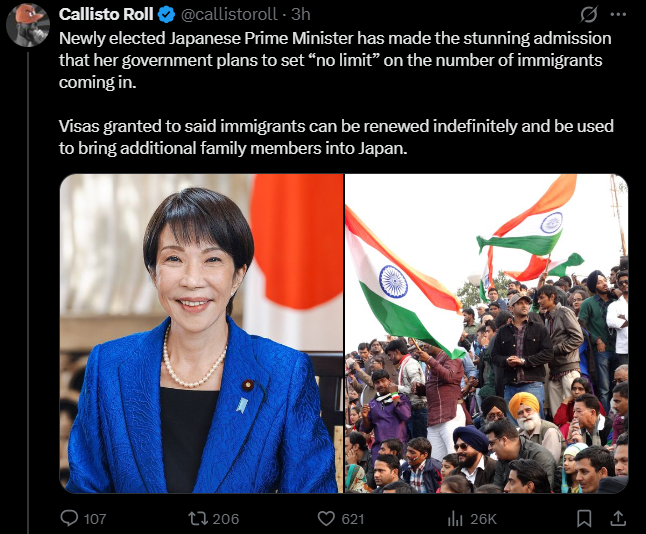Open the Indian flags crowd photo
This screenshot has height=534, width=646.
(487, 333)
